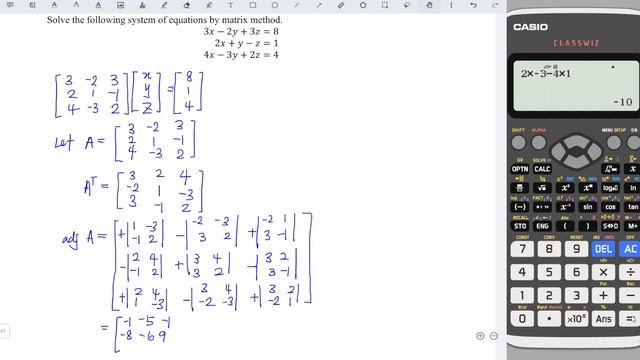Click digit 8 on calculator

549,249
